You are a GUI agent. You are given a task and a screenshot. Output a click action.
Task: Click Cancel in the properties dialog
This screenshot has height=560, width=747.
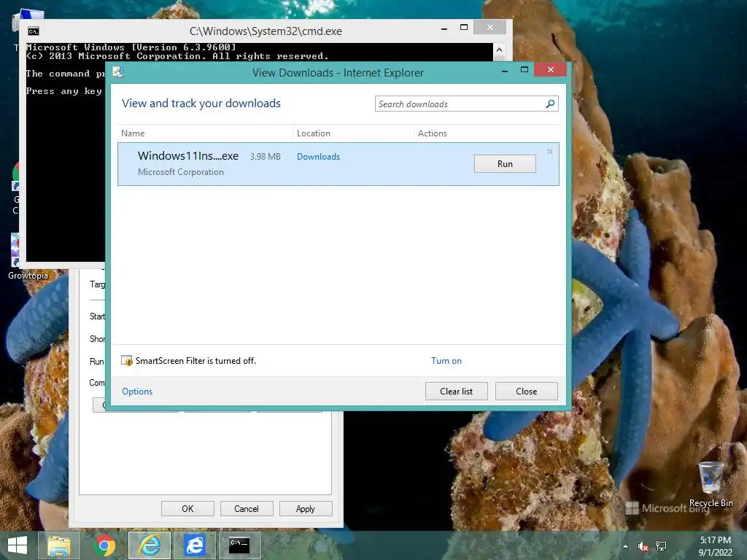(247, 508)
